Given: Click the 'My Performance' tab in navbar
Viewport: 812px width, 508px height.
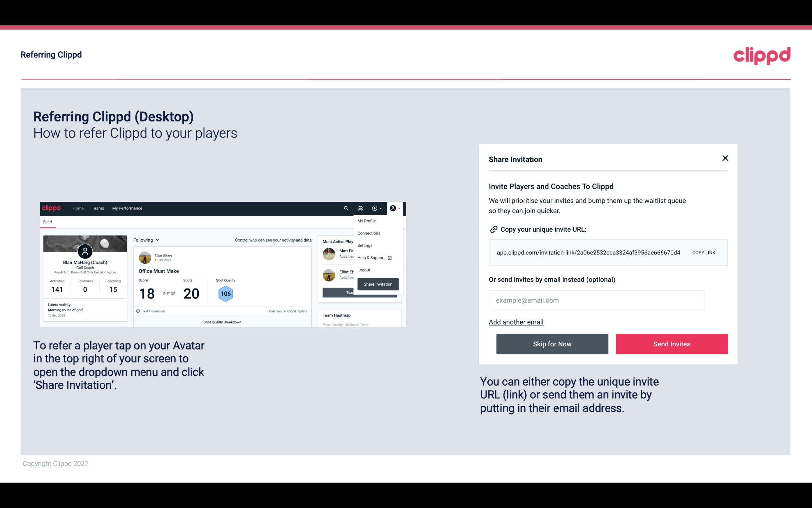Looking at the screenshot, I should pos(127,208).
